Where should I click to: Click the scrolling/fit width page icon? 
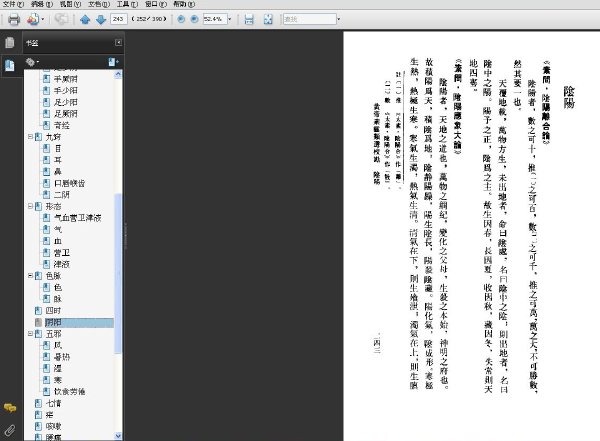249,19
